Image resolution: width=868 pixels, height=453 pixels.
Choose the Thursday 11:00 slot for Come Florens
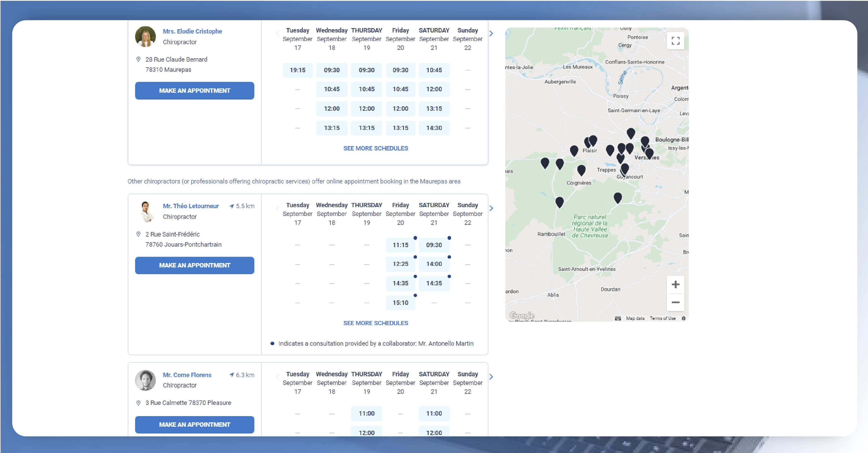366,413
